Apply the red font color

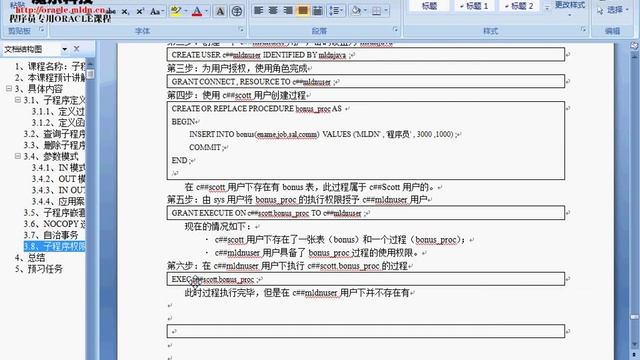pos(197,11)
